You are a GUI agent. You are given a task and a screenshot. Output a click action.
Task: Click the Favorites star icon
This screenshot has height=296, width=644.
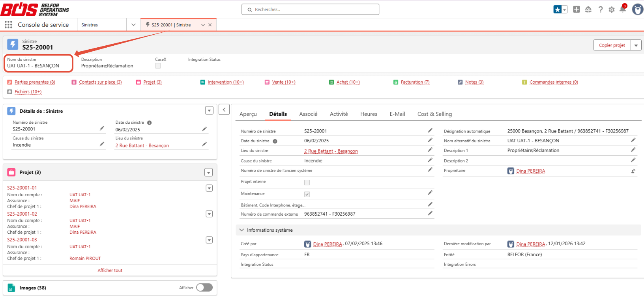point(557,9)
